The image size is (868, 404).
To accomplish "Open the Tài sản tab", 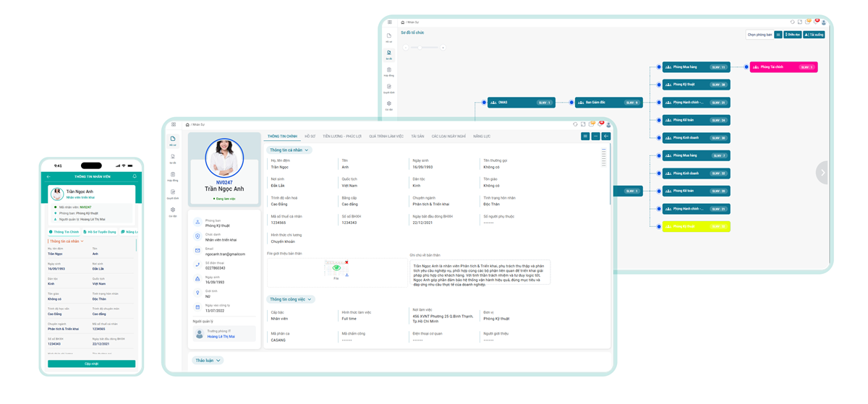I will tap(417, 136).
